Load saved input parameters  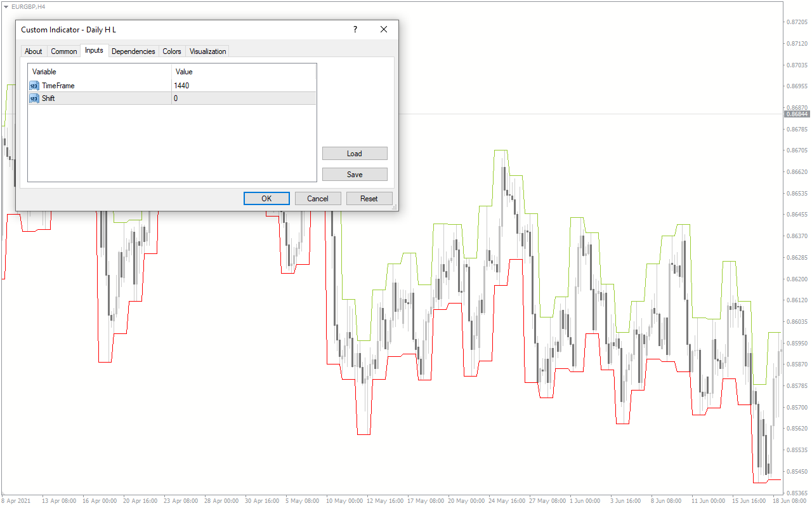[355, 154]
